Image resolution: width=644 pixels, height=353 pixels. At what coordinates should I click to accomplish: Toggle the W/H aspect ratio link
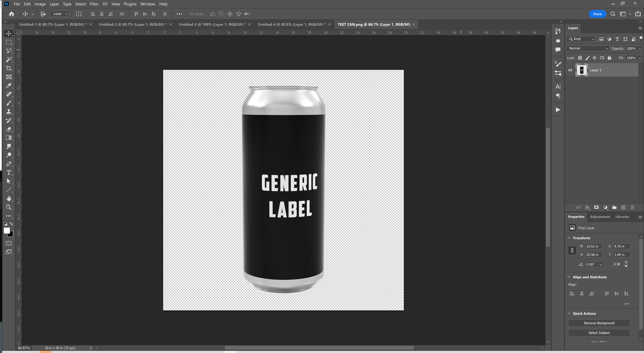tap(572, 251)
